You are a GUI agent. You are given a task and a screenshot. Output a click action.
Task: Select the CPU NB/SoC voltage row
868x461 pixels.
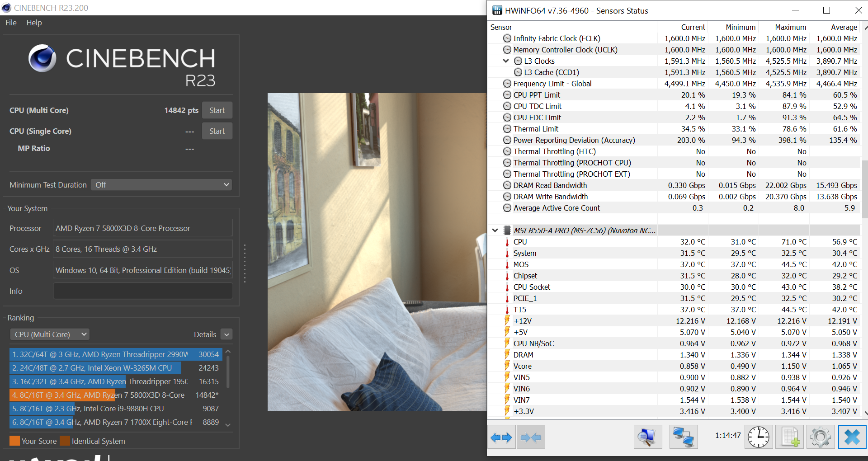[674, 343]
